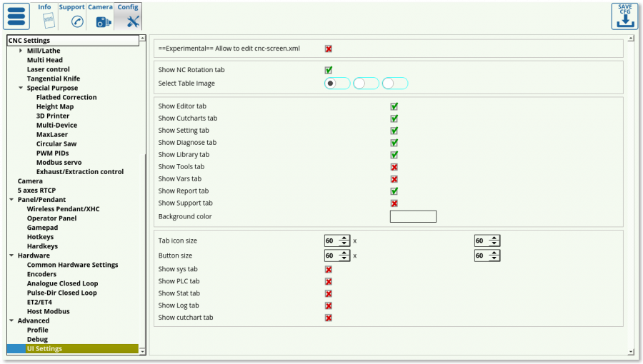
Task: Collapse the Special Purpose tree node
Action: click(21, 88)
